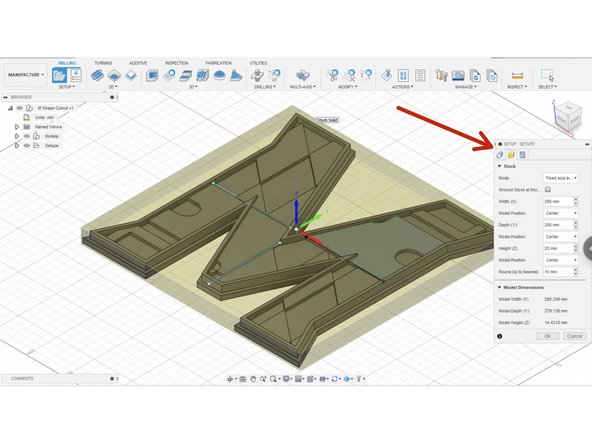Switch to the UTILITIES tab
This screenshot has height=444, width=592.
tap(258, 63)
